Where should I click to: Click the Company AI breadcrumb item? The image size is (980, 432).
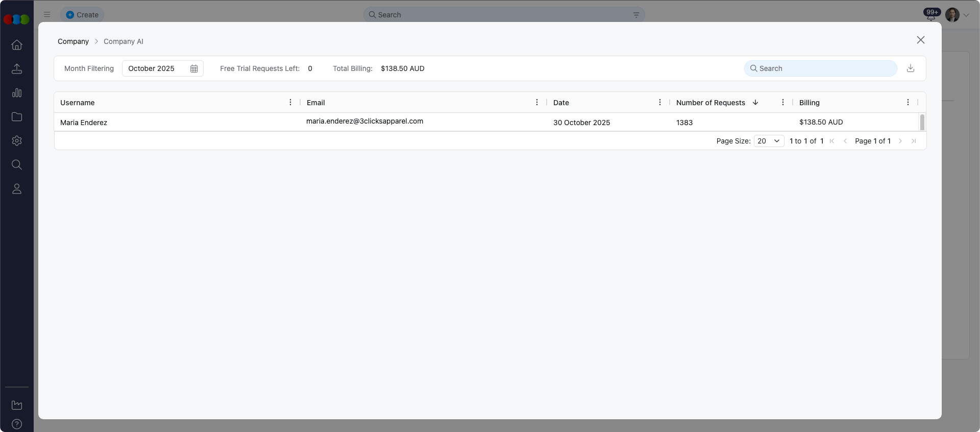(x=123, y=41)
